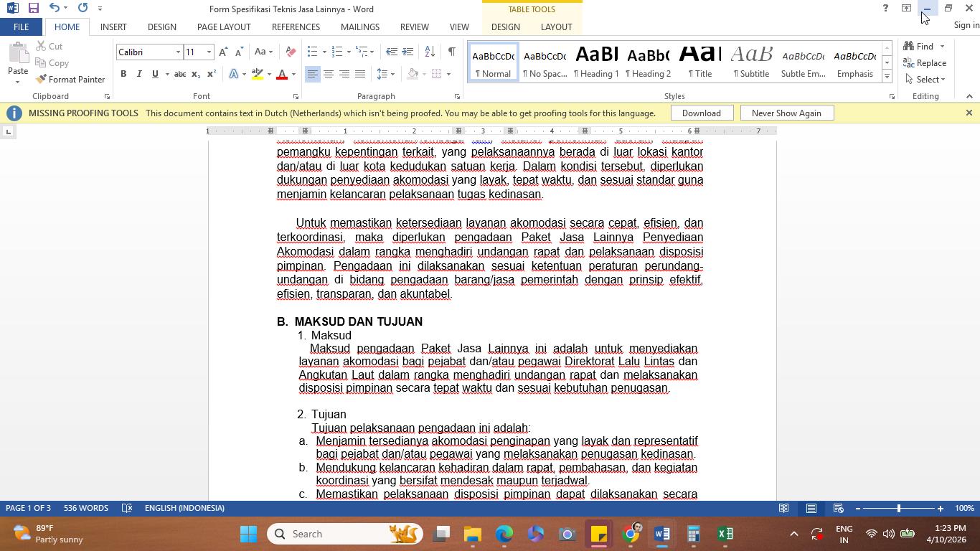Save the document with the floppy disk icon
Screen dimensions: 980x551
[x=33, y=8]
